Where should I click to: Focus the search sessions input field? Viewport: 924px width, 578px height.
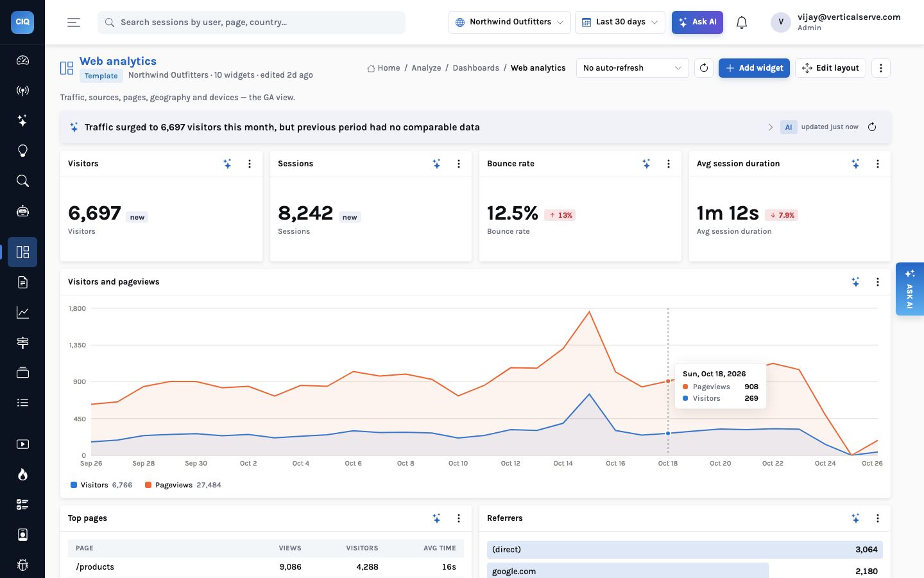[x=252, y=22]
